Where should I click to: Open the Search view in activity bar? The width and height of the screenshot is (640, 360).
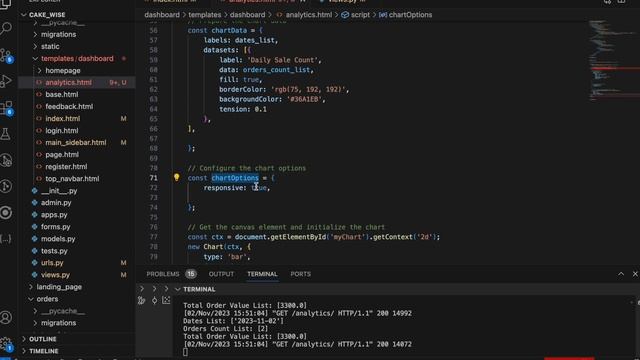click(x=7, y=29)
